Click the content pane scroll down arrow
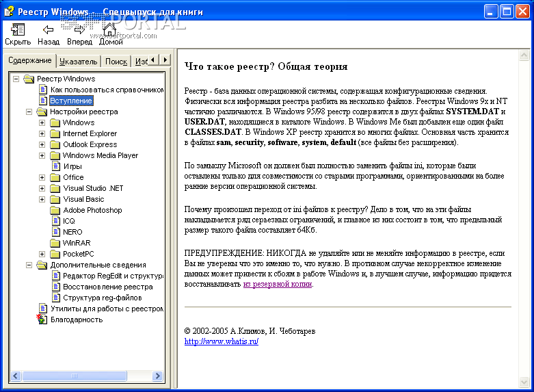 coord(524,382)
